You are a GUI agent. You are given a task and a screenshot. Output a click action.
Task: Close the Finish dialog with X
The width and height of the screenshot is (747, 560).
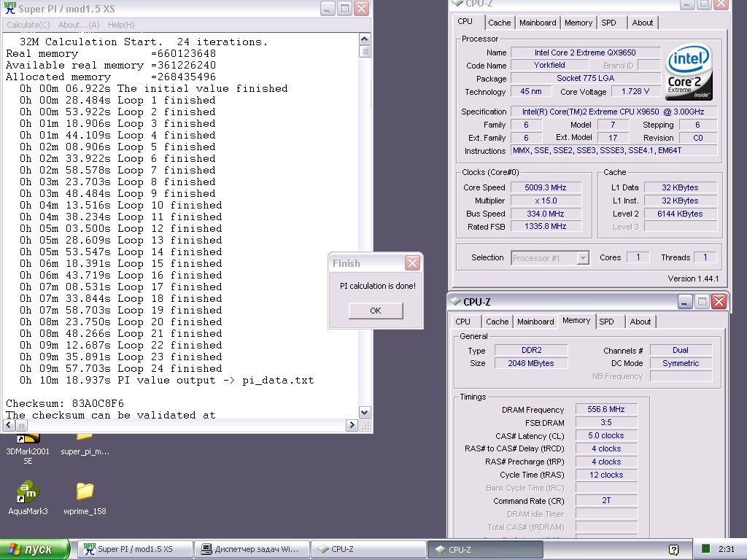pyautogui.click(x=412, y=262)
